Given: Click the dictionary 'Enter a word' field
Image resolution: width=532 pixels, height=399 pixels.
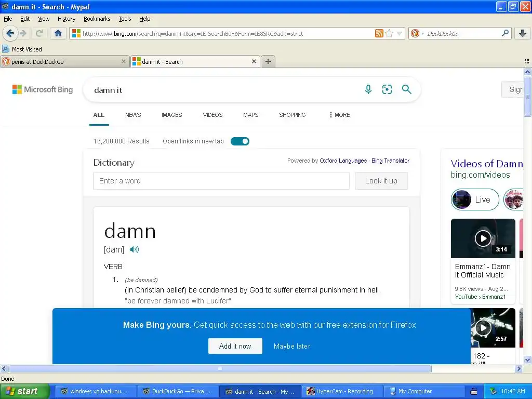Looking at the screenshot, I should 221,181.
